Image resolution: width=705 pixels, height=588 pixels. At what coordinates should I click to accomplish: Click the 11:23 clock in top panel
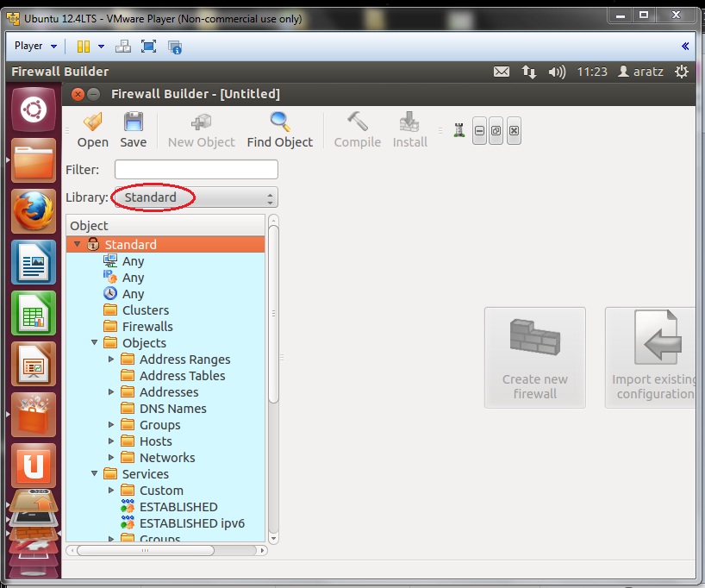(592, 72)
